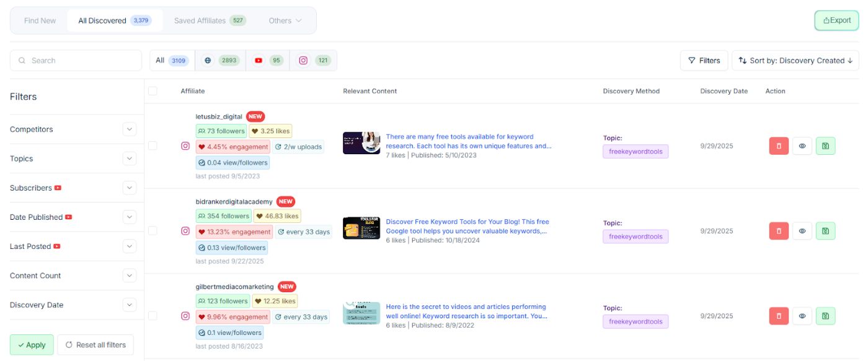The image size is (868, 361).
Task: Select the gilbertmediacomarketing row checkbox
Action: pos(153,316)
